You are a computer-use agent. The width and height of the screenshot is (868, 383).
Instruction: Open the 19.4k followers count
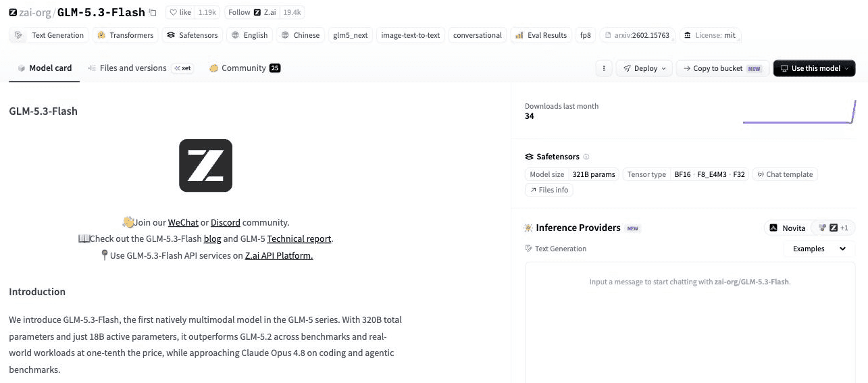coord(292,12)
